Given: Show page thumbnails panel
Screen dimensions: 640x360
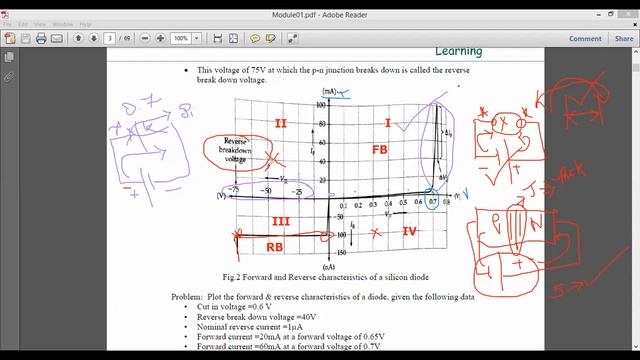Looking at the screenshot, I should [9, 57].
